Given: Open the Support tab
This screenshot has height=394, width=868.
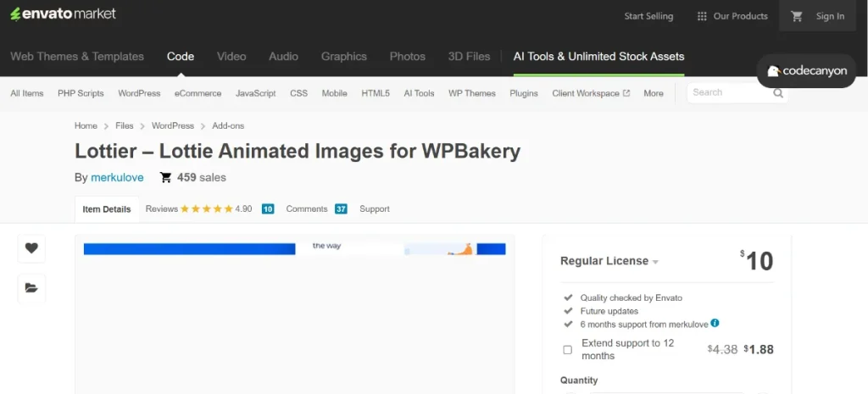Looking at the screenshot, I should (x=375, y=209).
